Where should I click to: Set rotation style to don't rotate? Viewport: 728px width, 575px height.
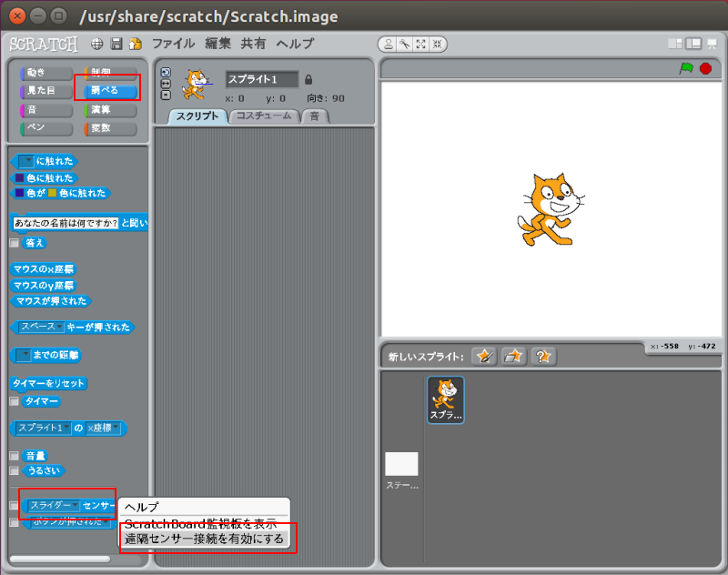tap(166, 95)
